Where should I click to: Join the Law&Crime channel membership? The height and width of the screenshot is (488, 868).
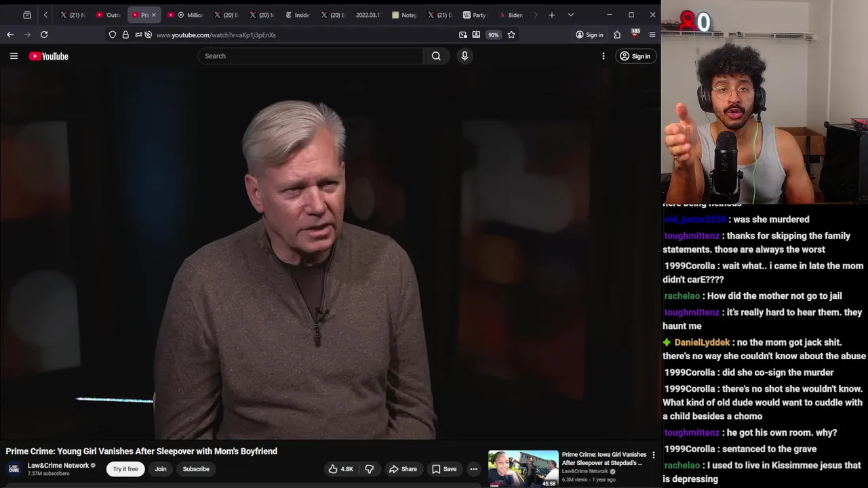[x=161, y=469]
